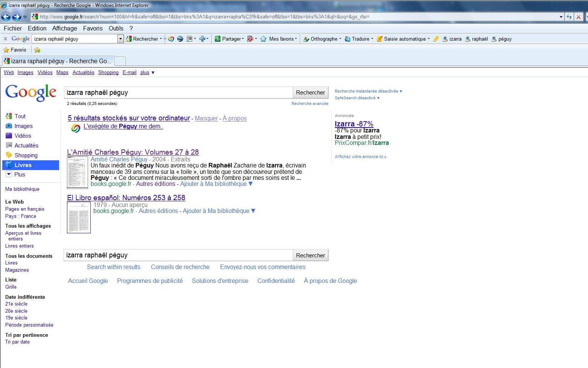Open the Affichage menu
The width and height of the screenshot is (588, 368).
click(x=64, y=28)
